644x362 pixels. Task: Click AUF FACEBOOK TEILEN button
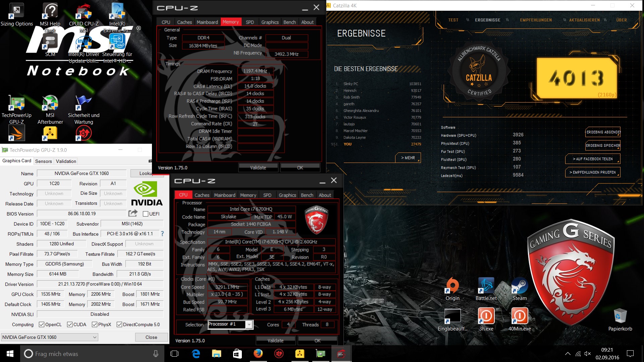(x=592, y=159)
